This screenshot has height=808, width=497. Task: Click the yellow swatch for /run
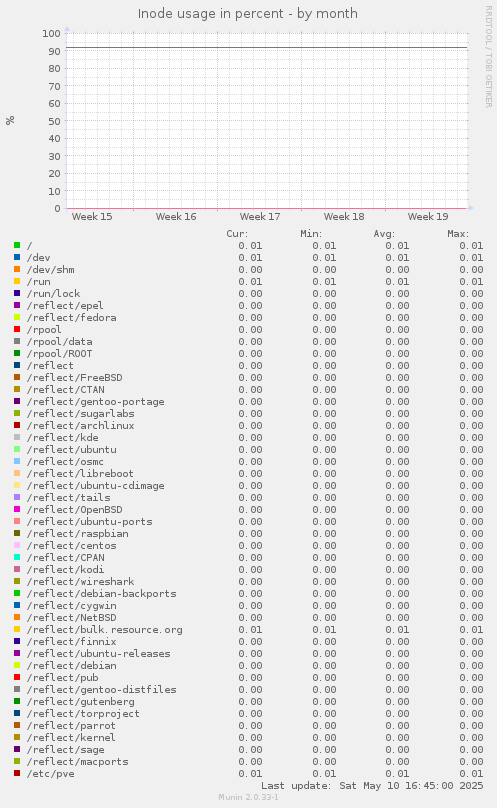(17, 281)
